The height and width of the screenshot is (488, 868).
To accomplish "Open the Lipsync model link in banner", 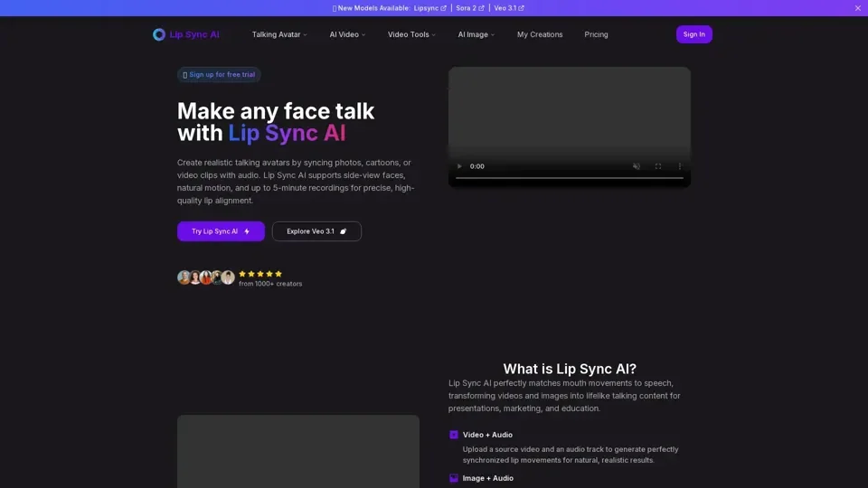I will click(x=430, y=8).
